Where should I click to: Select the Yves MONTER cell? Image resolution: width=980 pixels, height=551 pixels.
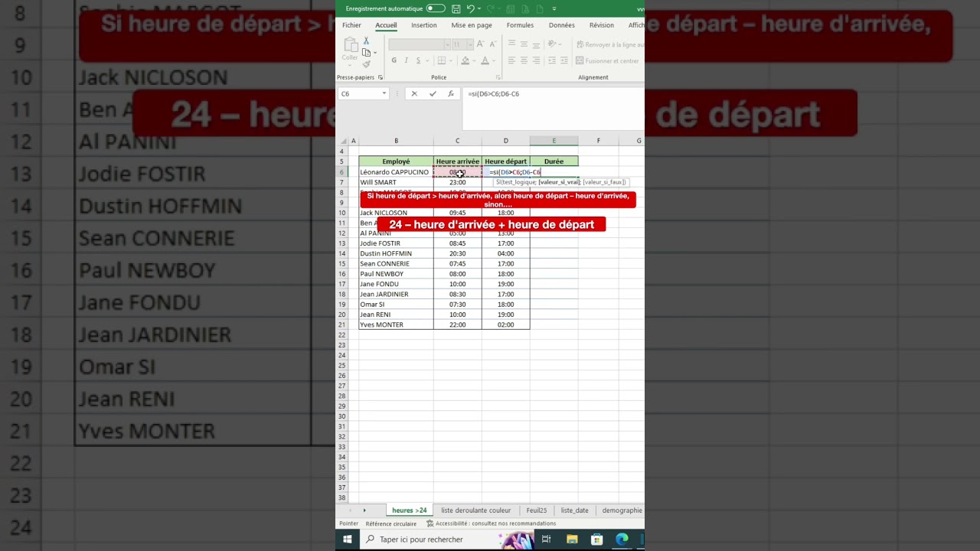[x=396, y=324]
